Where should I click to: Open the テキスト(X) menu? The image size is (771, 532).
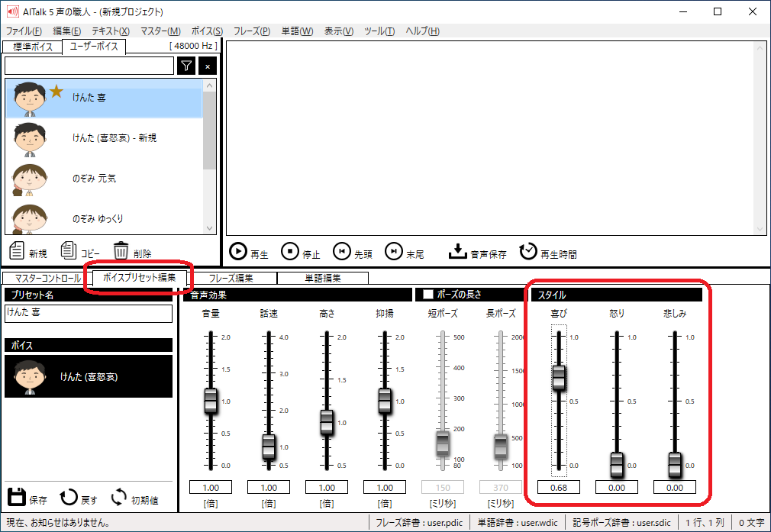coord(111,31)
